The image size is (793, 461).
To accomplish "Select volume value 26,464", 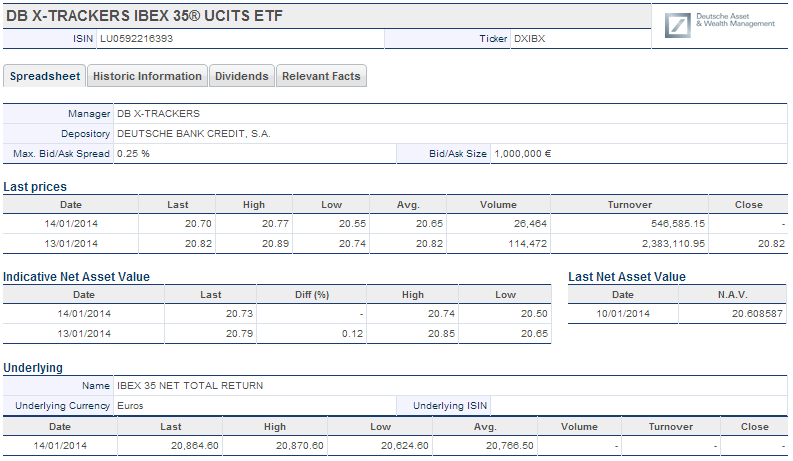I will 530,223.
